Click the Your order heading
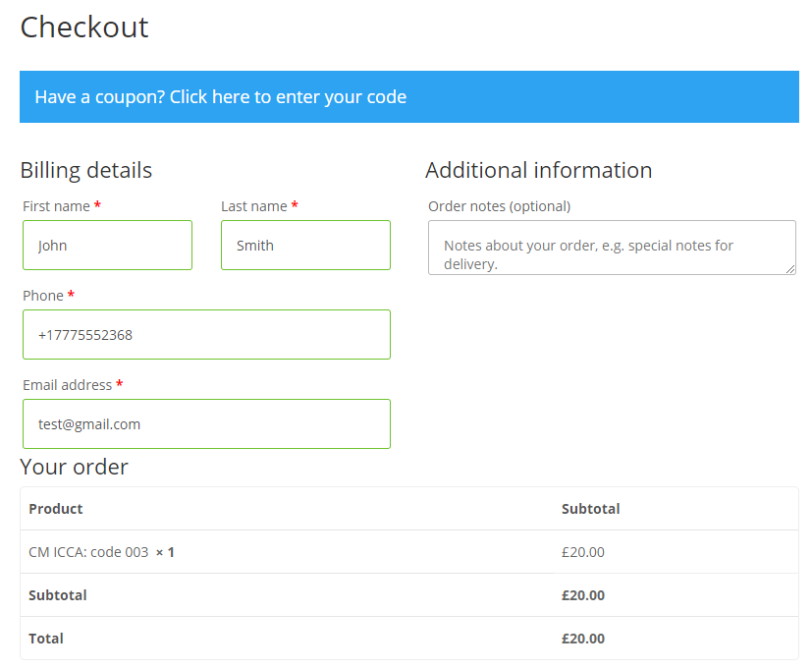 point(74,467)
